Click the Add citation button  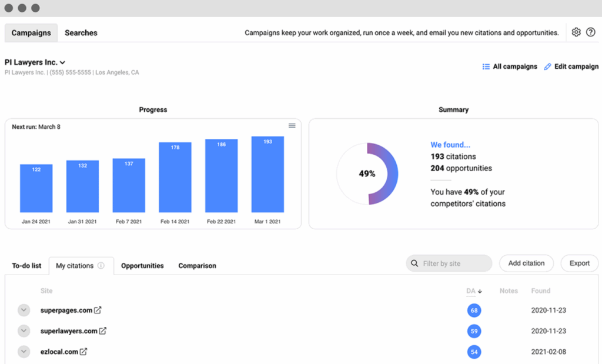pos(526,263)
